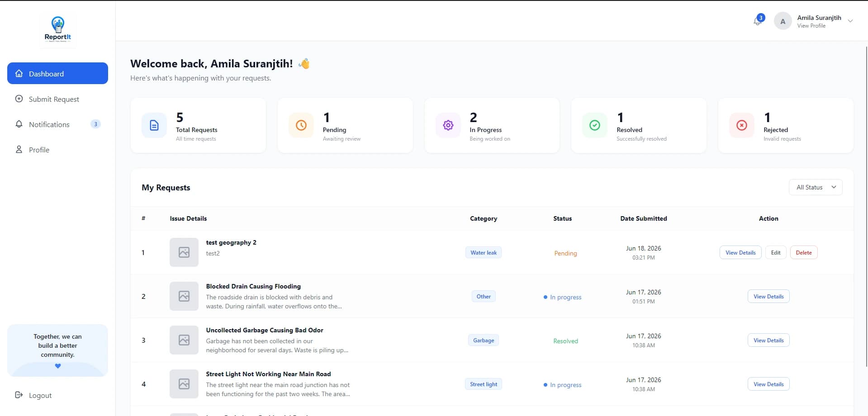Viewport: 868px width, 416px height.
Task: Click the notifications count badge in sidebar
Action: 95,124
